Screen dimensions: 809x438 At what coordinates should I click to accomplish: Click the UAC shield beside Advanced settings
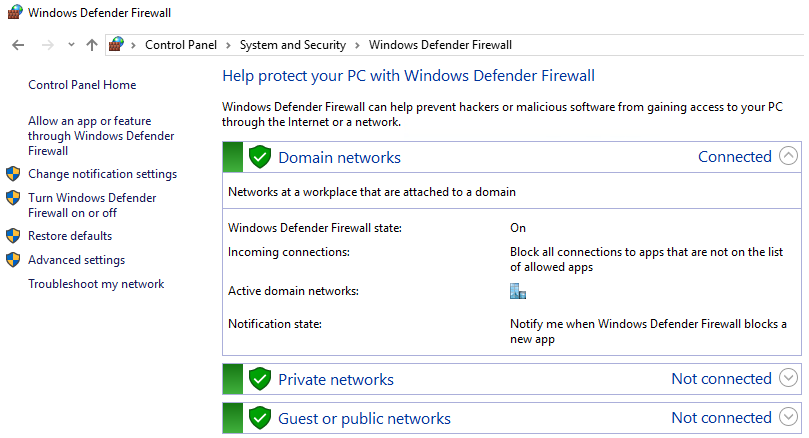[13, 260]
